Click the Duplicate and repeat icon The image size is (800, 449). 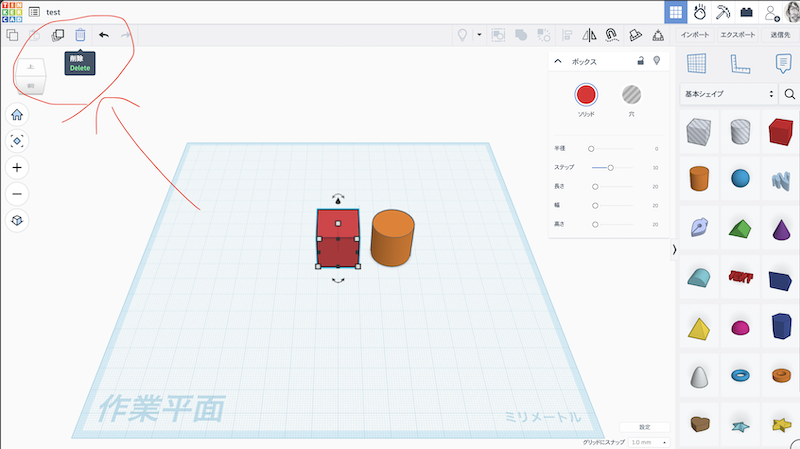pyautogui.click(x=58, y=35)
